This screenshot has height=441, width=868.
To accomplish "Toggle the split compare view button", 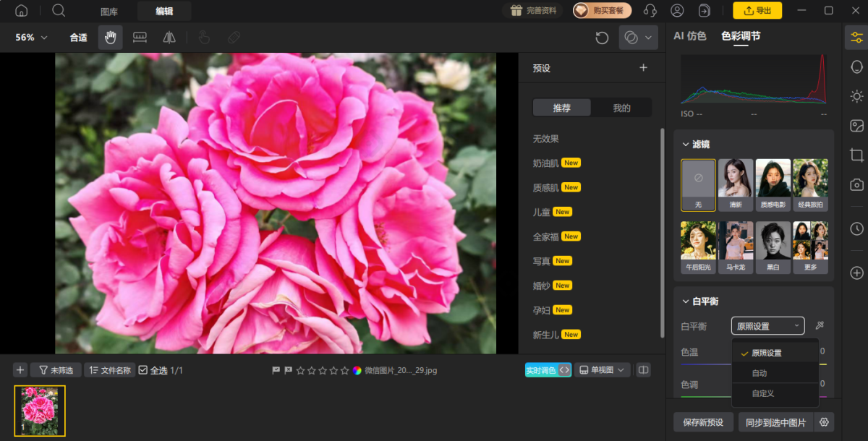I will pos(643,370).
